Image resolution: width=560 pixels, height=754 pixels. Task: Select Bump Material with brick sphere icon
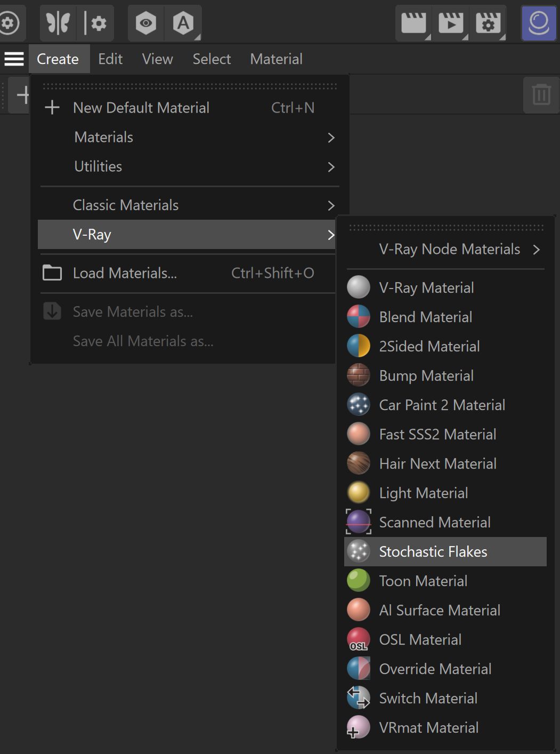pos(445,376)
